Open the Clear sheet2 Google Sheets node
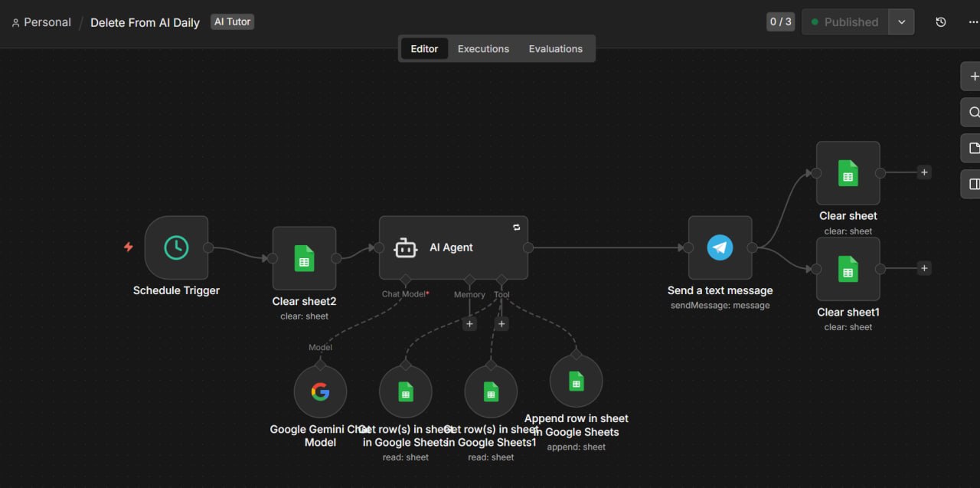This screenshot has width=980, height=488. tap(304, 258)
